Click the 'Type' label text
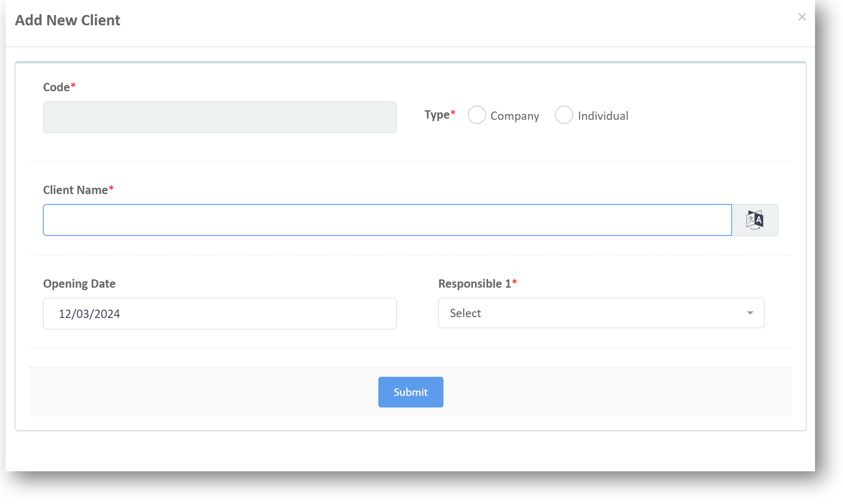This screenshot has height=504, width=843. 436,115
